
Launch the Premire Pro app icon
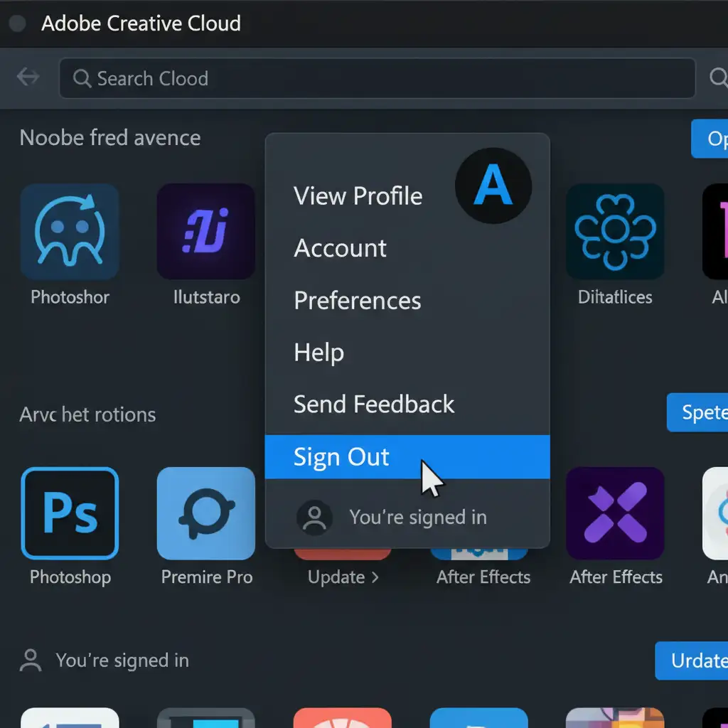point(206,513)
